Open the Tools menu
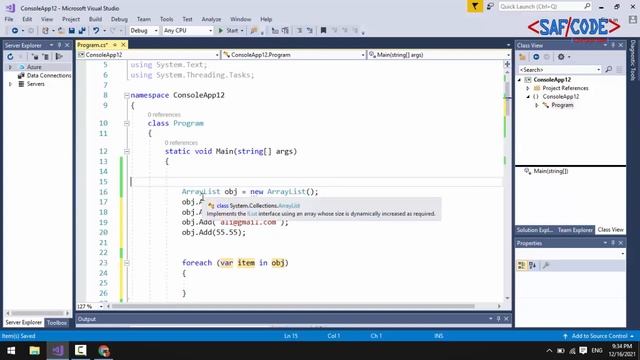 pyautogui.click(x=166, y=19)
